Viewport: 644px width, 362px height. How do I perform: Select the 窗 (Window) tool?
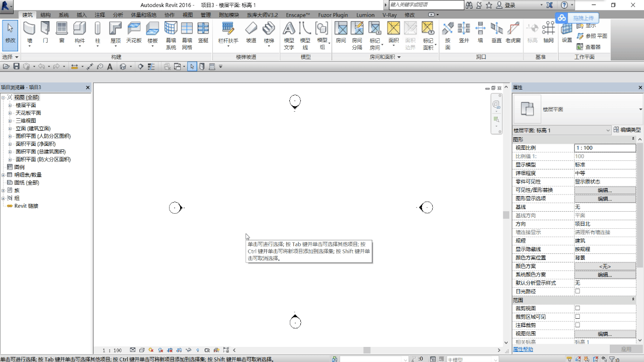click(61, 33)
